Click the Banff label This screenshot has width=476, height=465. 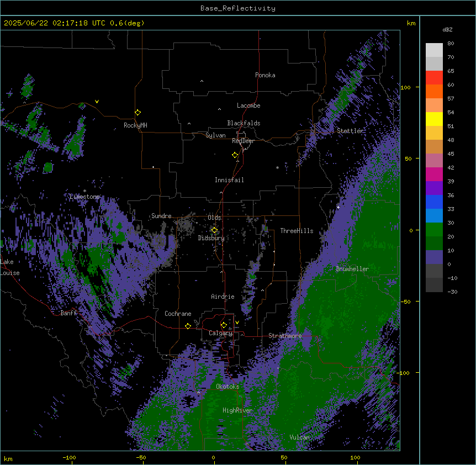[x=68, y=313]
